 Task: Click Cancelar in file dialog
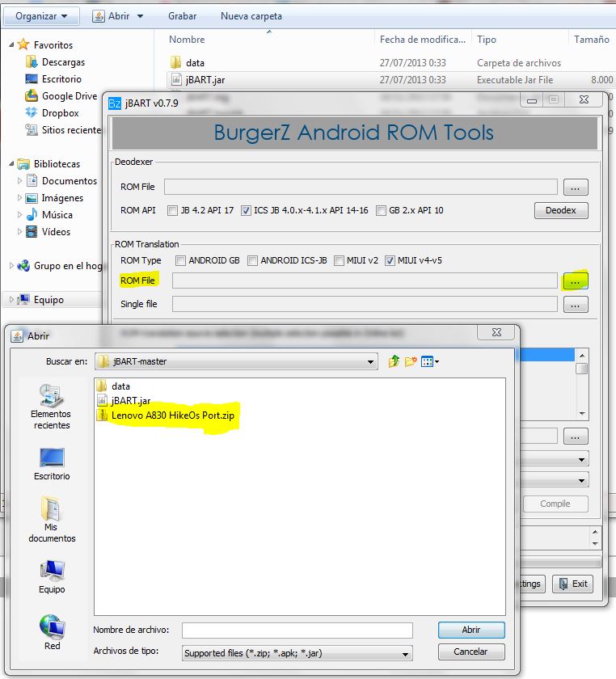[471, 652]
